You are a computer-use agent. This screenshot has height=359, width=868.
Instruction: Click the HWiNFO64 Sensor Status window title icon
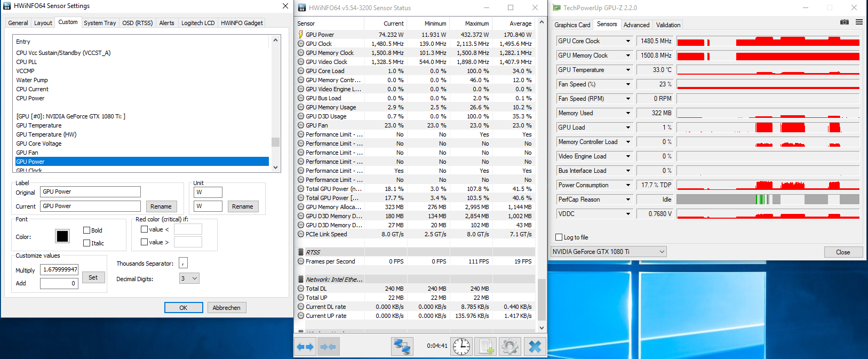coord(302,7)
